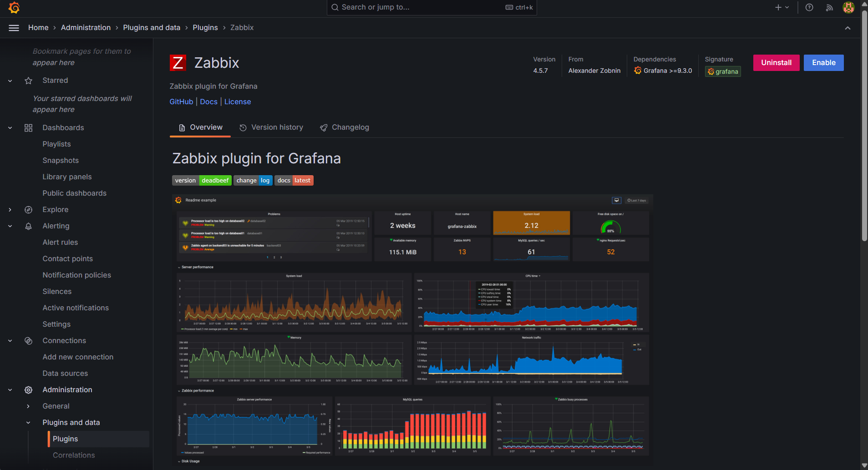Switch to the Changelog tab
Image resolution: width=868 pixels, height=470 pixels.
coord(345,127)
